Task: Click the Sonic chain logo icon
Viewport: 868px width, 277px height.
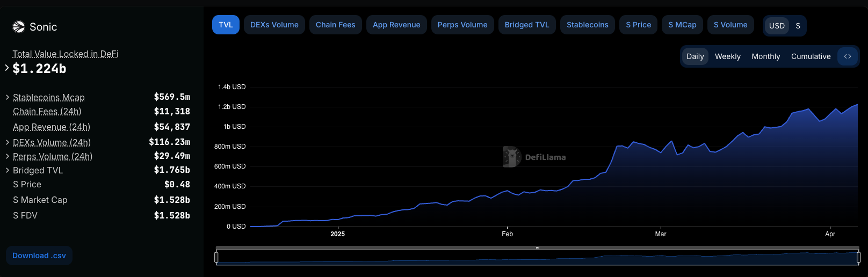Action: click(19, 27)
